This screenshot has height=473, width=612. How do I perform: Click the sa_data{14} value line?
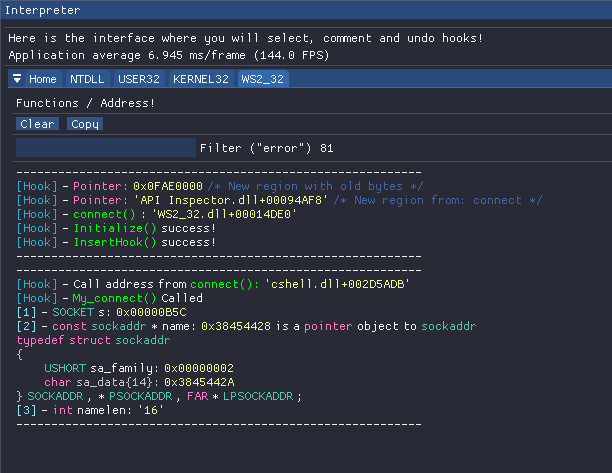tap(139, 382)
